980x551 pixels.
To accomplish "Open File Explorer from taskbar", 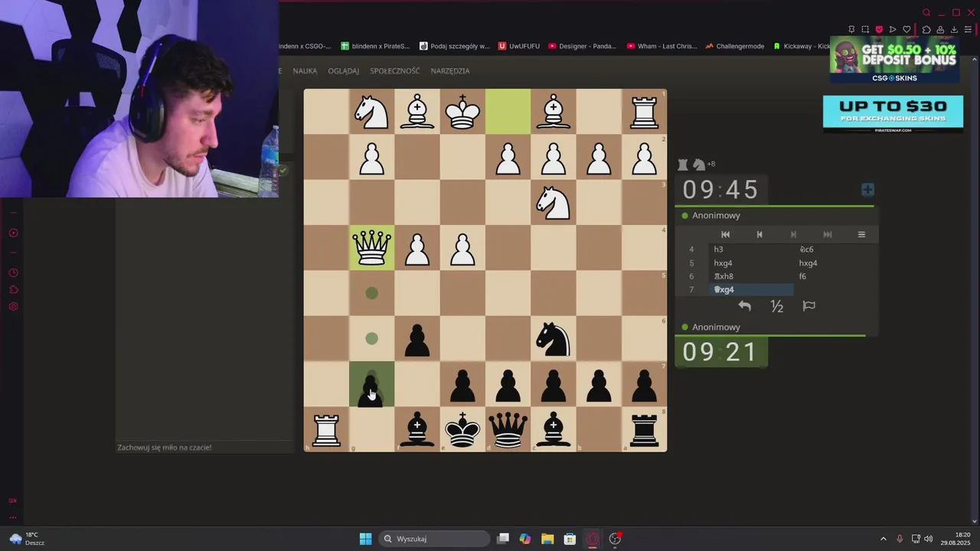I will point(547,539).
